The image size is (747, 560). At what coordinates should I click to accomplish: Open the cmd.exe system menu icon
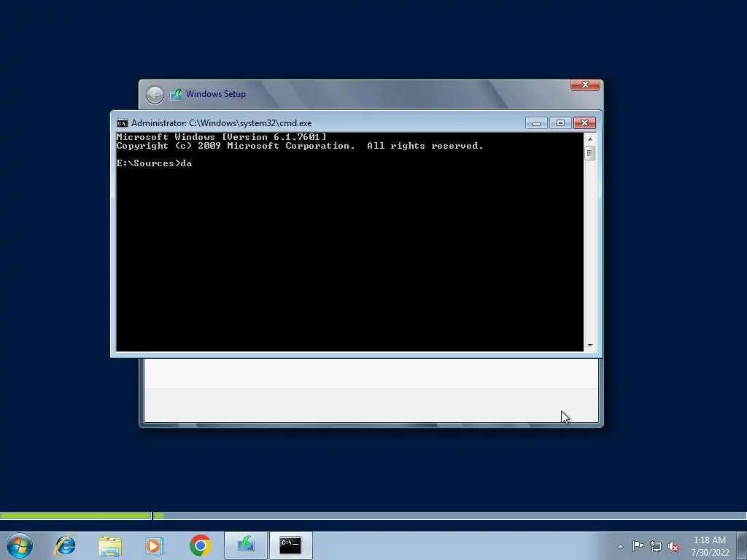point(123,123)
